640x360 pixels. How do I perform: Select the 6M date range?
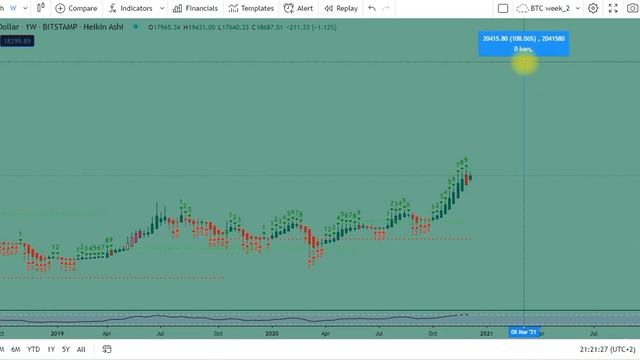pos(16,349)
